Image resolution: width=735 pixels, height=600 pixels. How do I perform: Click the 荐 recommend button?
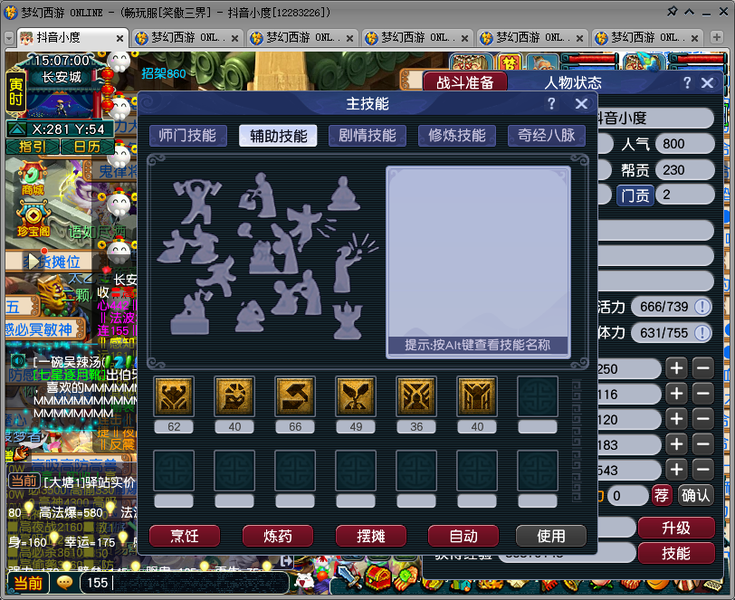click(x=661, y=495)
